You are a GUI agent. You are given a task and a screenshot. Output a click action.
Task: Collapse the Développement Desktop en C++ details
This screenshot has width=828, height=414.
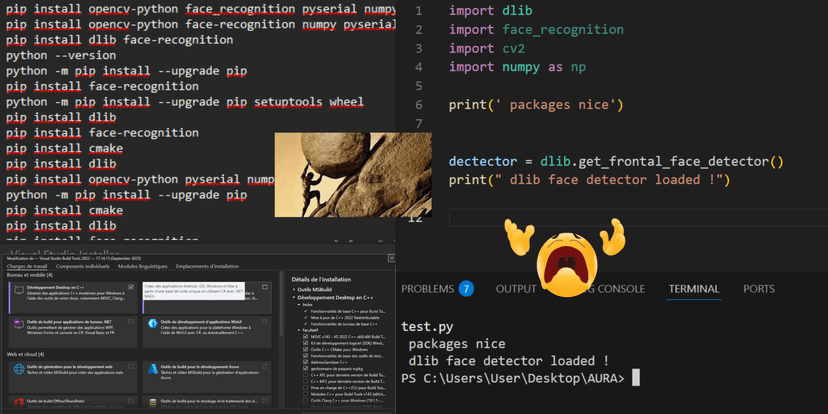[294, 297]
